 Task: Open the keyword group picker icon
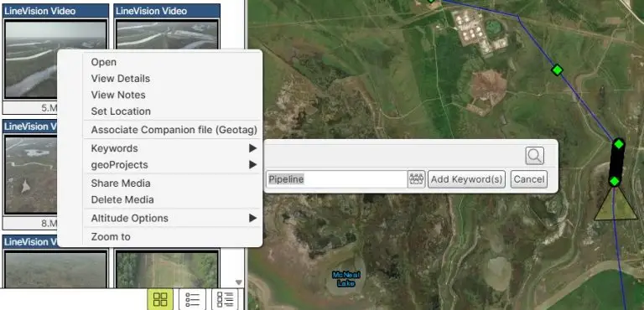416,179
